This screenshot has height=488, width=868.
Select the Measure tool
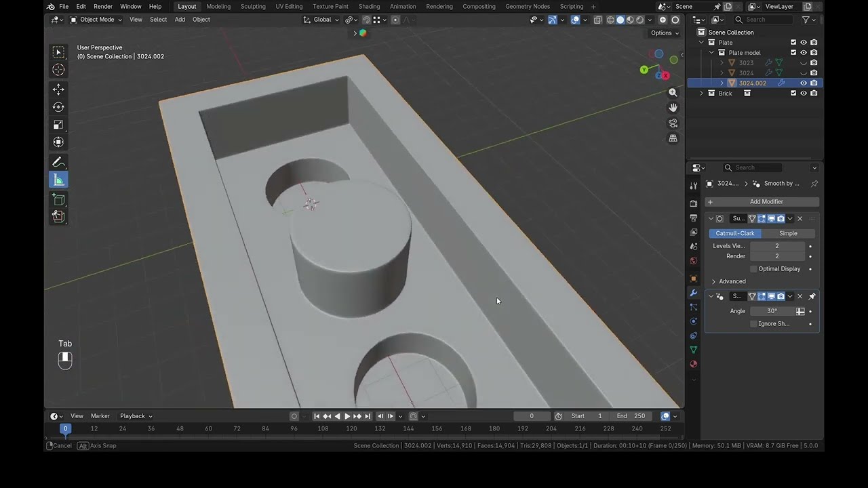[58, 180]
